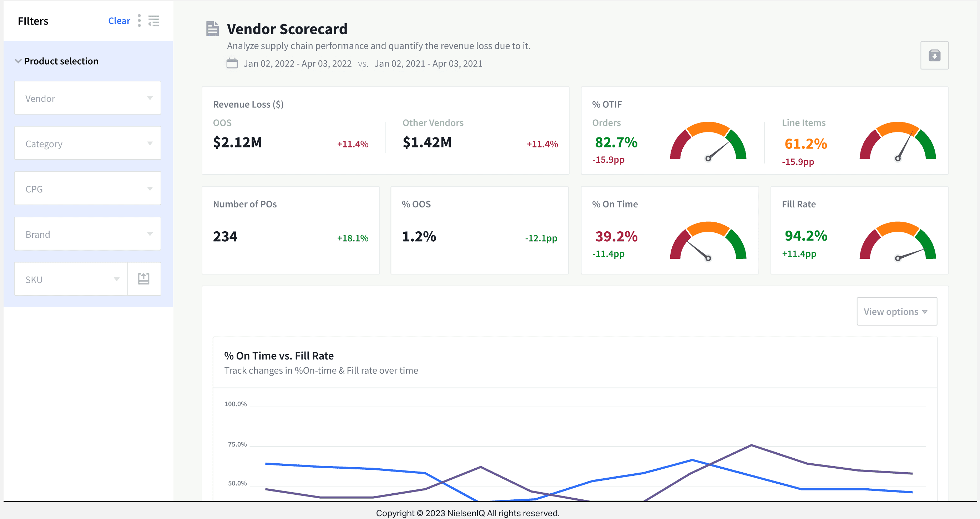Click the collapse filters list icon

click(154, 21)
